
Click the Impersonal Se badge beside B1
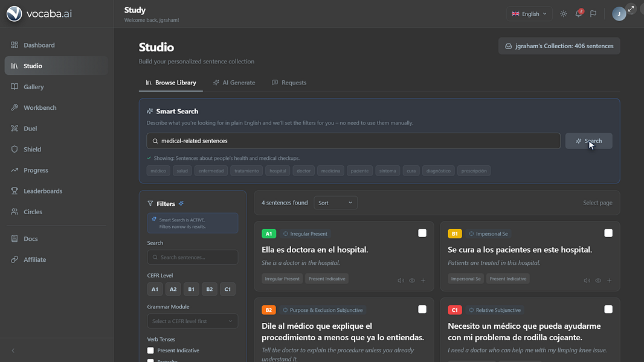point(488,233)
